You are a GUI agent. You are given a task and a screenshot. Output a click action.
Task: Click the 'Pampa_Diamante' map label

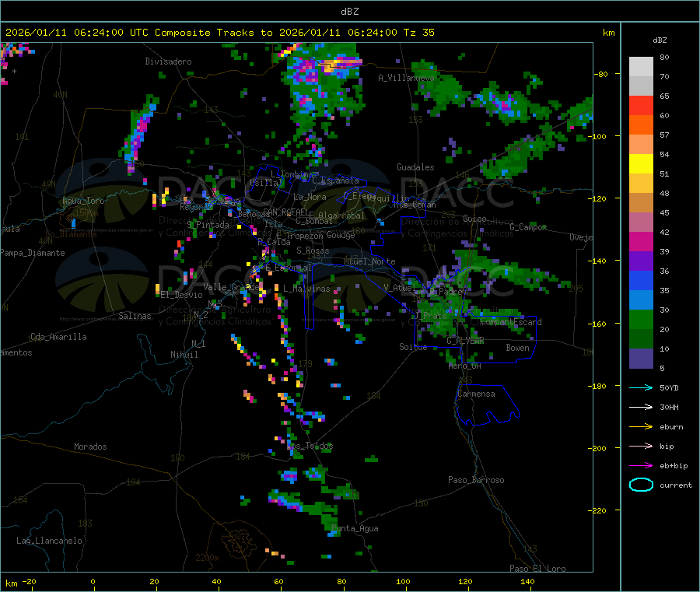[33, 253]
